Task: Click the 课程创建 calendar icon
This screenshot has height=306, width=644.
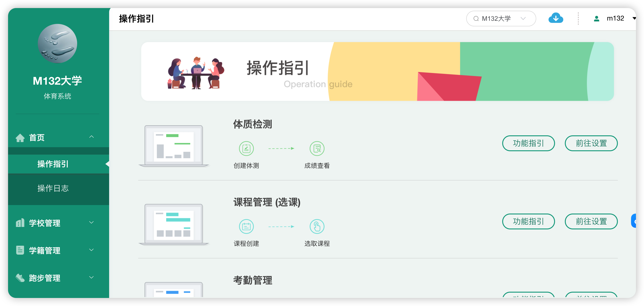Action: (x=246, y=226)
